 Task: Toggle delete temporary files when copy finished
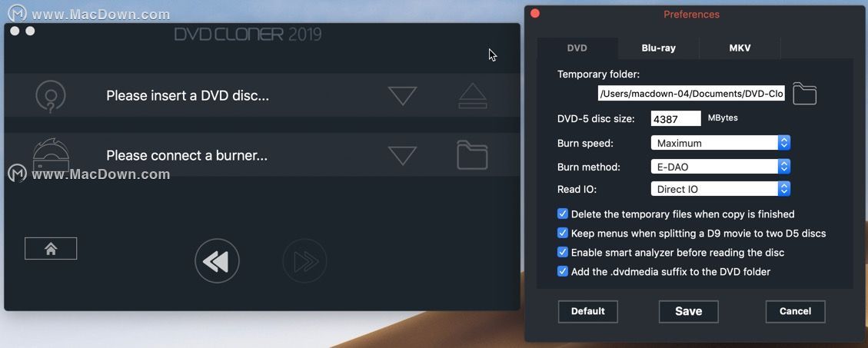pyautogui.click(x=563, y=214)
